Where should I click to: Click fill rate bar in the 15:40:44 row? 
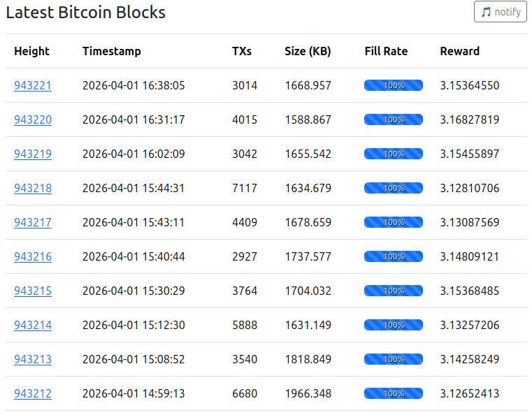[x=394, y=256]
